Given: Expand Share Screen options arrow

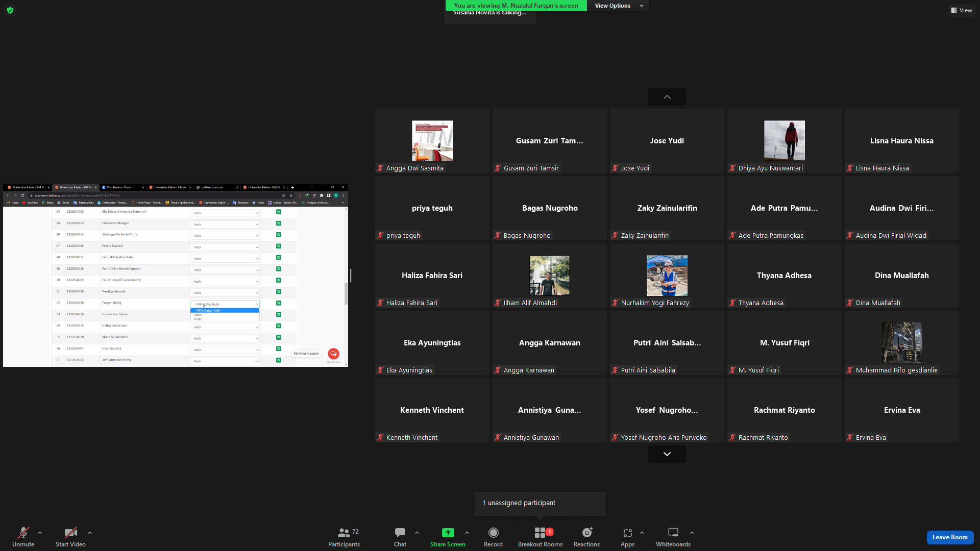Looking at the screenshot, I should (x=467, y=533).
